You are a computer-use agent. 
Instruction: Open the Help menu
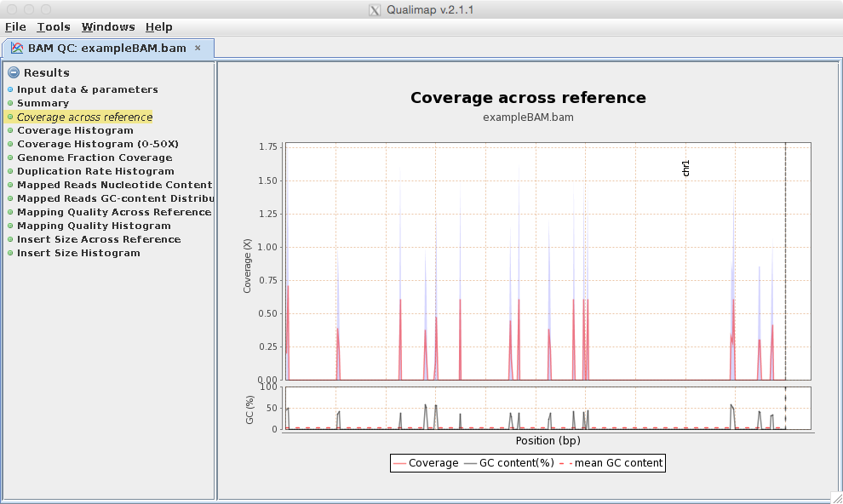[x=158, y=27]
